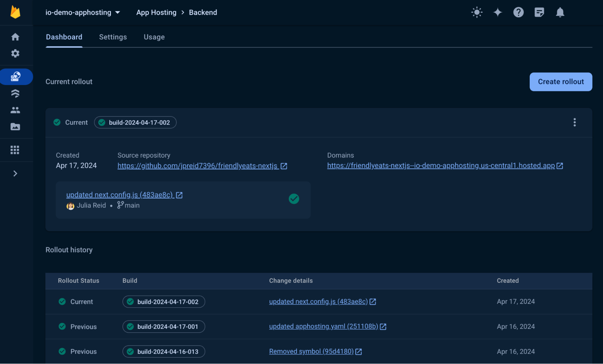This screenshot has width=603, height=364.
Task: Click Create rollout button
Action: pos(561,82)
